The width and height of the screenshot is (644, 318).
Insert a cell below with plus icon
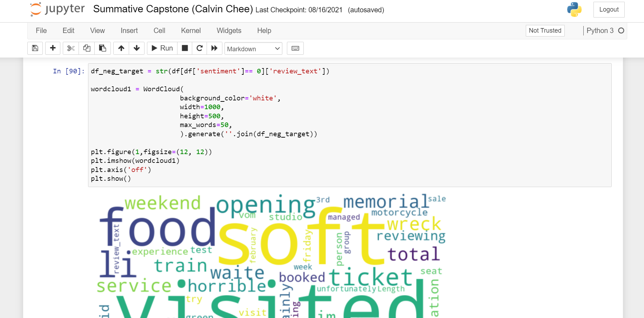(x=53, y=48)
